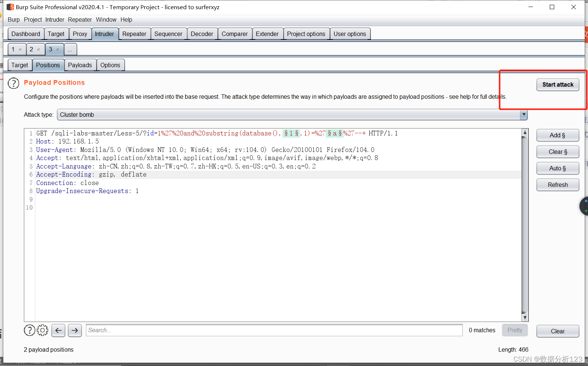Expand the Attack type dropdown arrow
The width and height of the screenshot is (588, 366).
pyautogui.click(x=524, y=115)
